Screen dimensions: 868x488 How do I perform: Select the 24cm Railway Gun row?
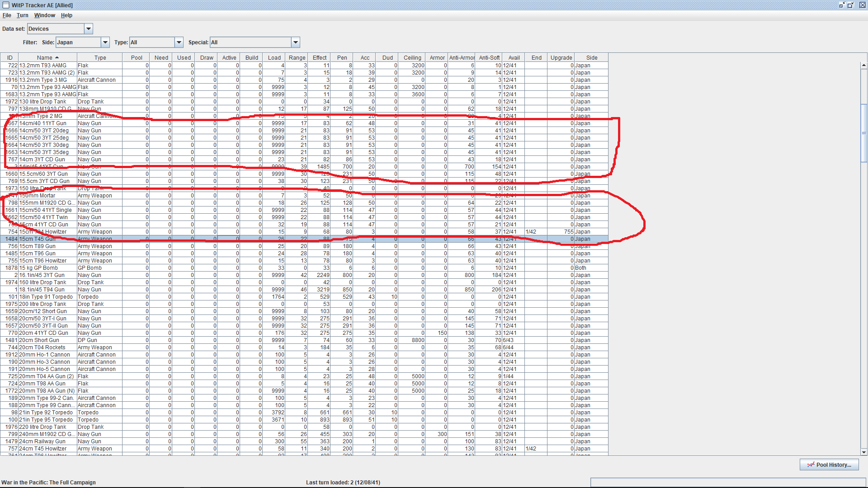[x=42, y=441]
